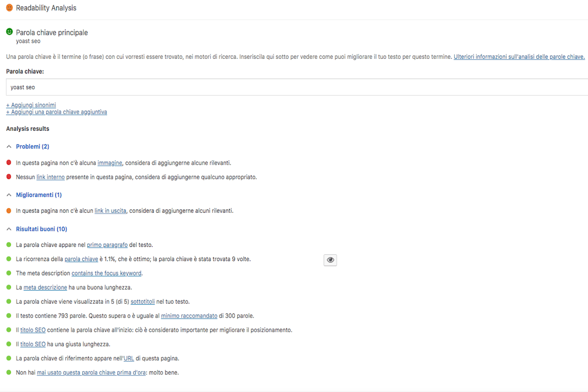Open the minimo raccomandato link
Screen dimensions: 588x392
[x=189, y=316]
